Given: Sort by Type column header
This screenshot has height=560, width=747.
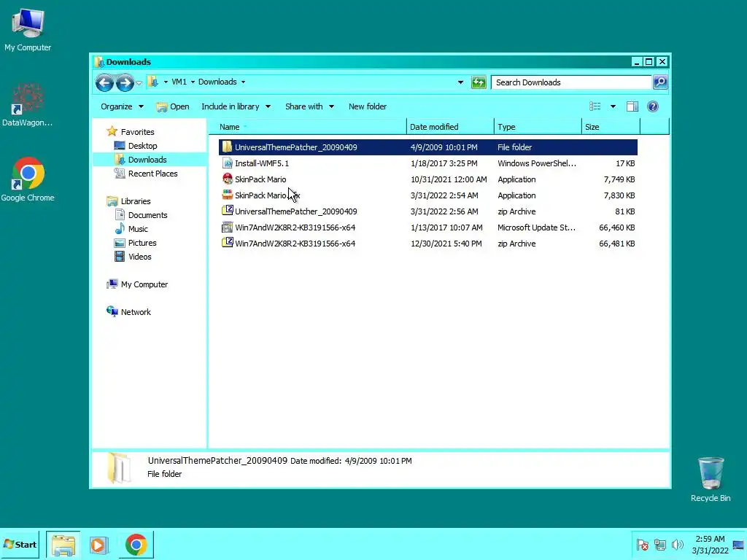Looking at the screenshot, I should click(538, 127).
